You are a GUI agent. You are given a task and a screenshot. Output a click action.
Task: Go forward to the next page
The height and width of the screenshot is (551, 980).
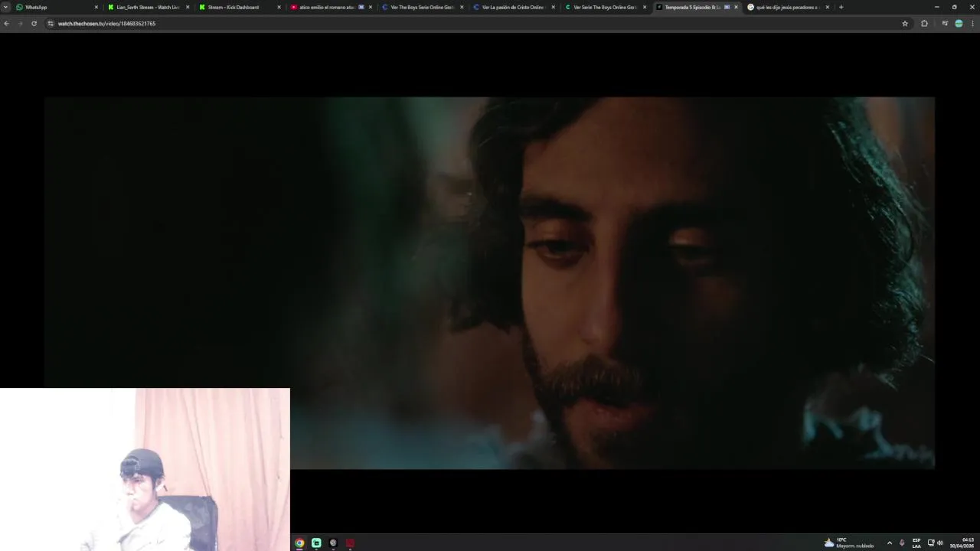point(20,24)
